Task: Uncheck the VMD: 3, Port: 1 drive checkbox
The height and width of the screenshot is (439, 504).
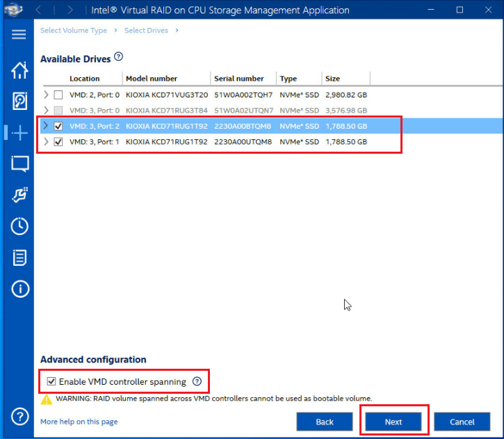Action: (58, 141)
